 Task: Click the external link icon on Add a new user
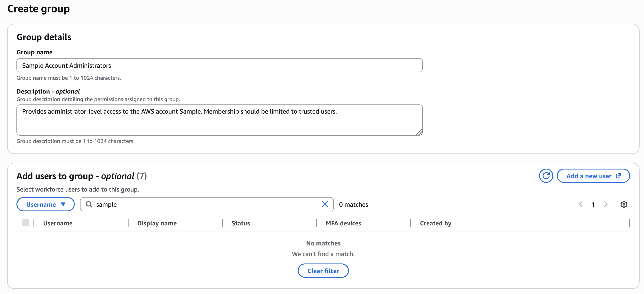click(x=619, y=176)
